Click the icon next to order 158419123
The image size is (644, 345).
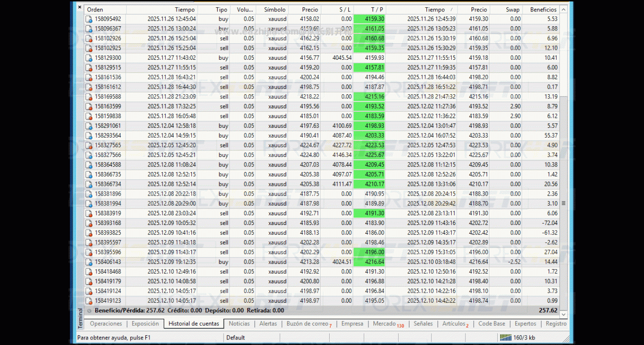(89, 301)
